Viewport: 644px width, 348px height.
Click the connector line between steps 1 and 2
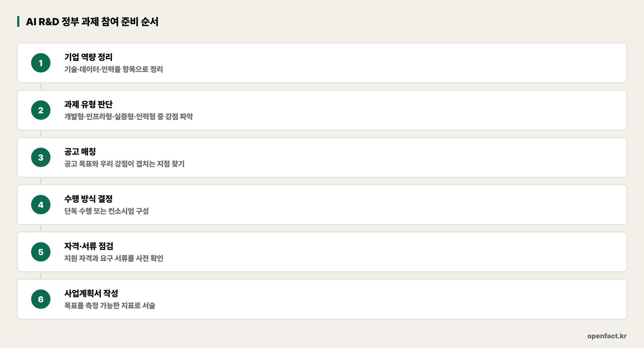coord(41,86)
